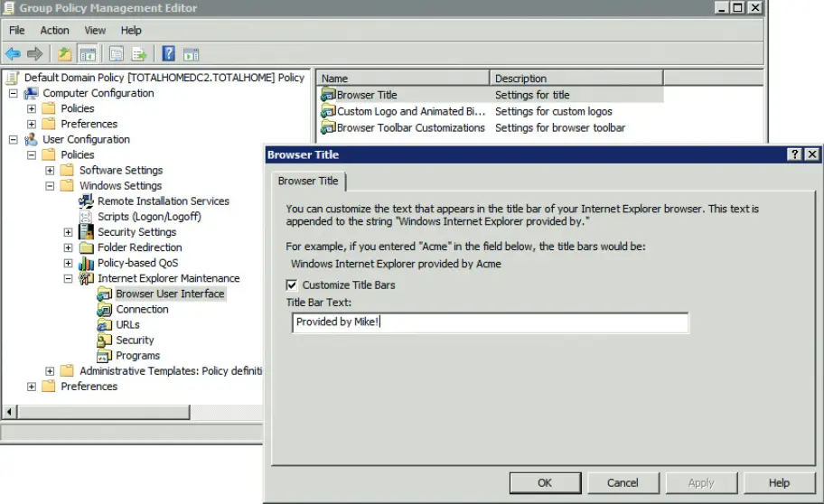Click the Cancel button
The image size is (824, 504).
tap(623, 483)
